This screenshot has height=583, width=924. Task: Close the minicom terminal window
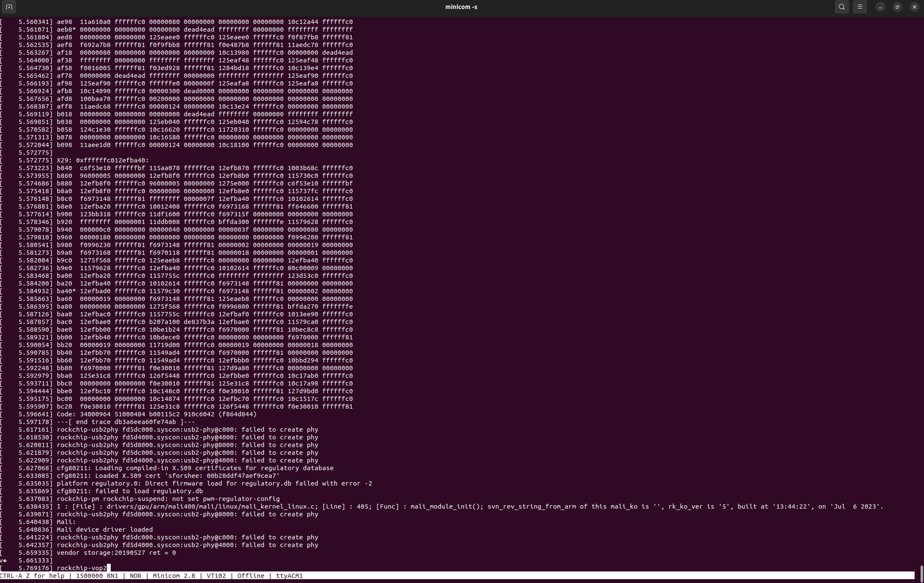914,7
